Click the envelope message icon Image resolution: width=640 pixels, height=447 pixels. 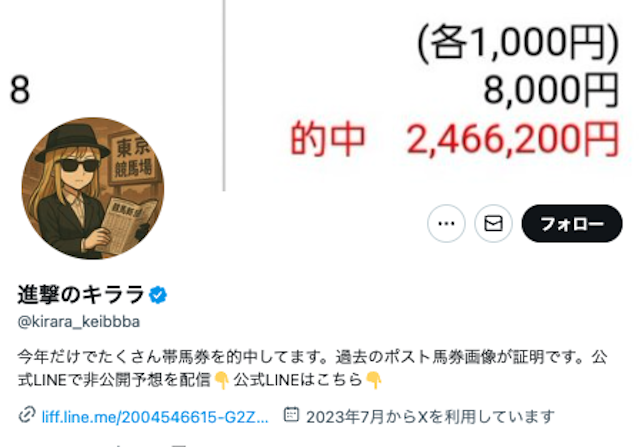(493, 223)
